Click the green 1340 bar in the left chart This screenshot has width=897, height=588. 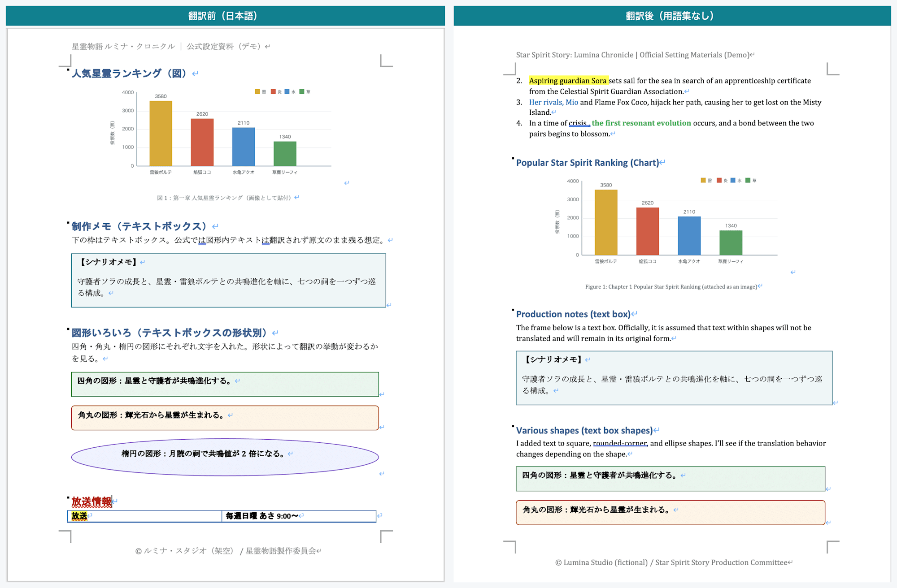285,154
